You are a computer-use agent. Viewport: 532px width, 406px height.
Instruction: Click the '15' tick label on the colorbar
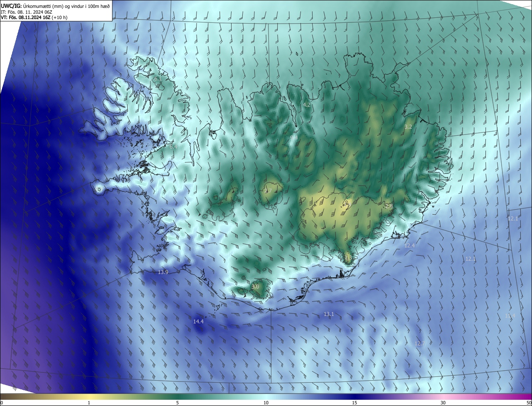(x=355, y=403)
